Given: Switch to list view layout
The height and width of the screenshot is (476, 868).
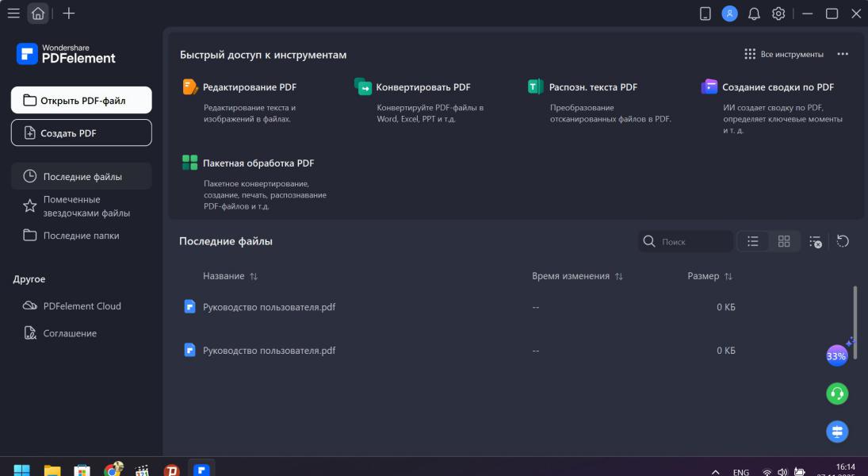Looking at the screenshot, I should [x=753, y=242].
